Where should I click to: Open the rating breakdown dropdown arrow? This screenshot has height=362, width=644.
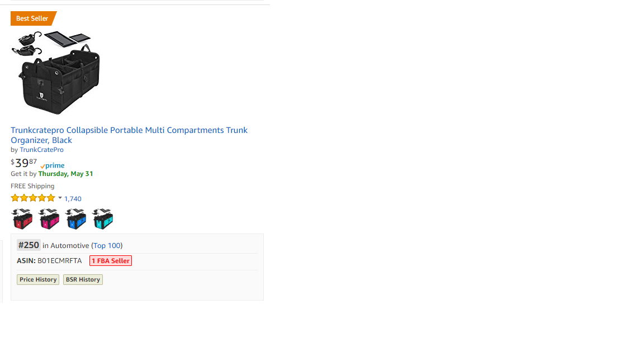click(x=60, y=198)
